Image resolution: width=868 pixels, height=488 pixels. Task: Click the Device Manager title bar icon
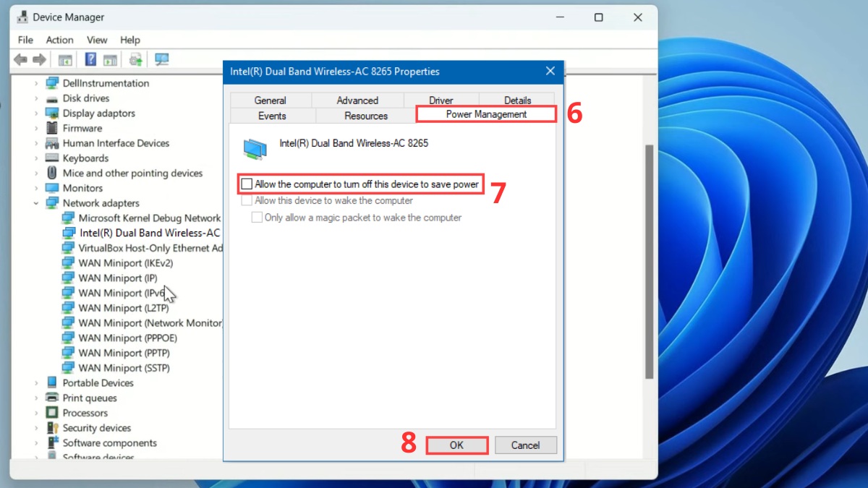[x=22, y=17]
